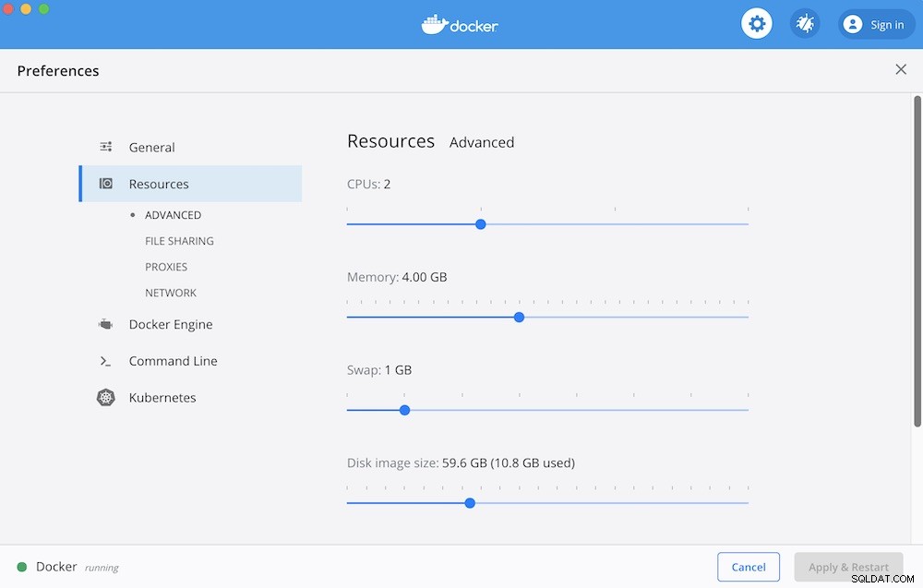Click the Resources disk icon
This screenshot has width=923, height=588.
106,184
